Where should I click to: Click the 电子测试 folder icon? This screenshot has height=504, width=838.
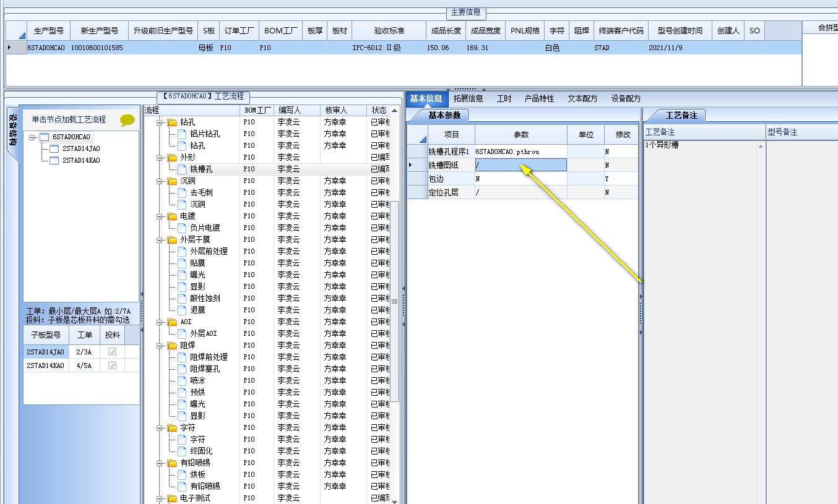(x=172, y=498)
